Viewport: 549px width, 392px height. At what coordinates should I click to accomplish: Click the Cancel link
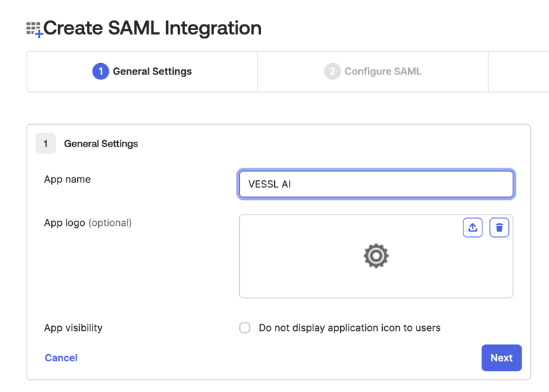(61, 358)
